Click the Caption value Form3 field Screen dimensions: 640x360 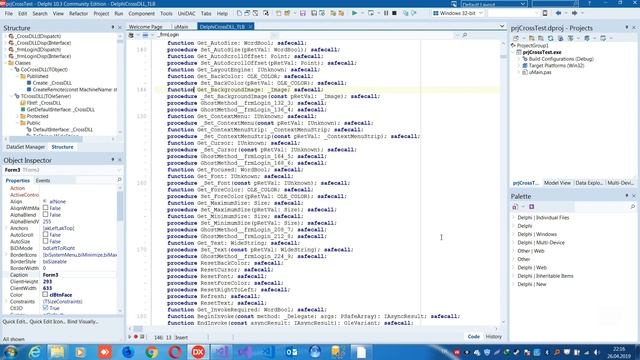coord(80,275)
